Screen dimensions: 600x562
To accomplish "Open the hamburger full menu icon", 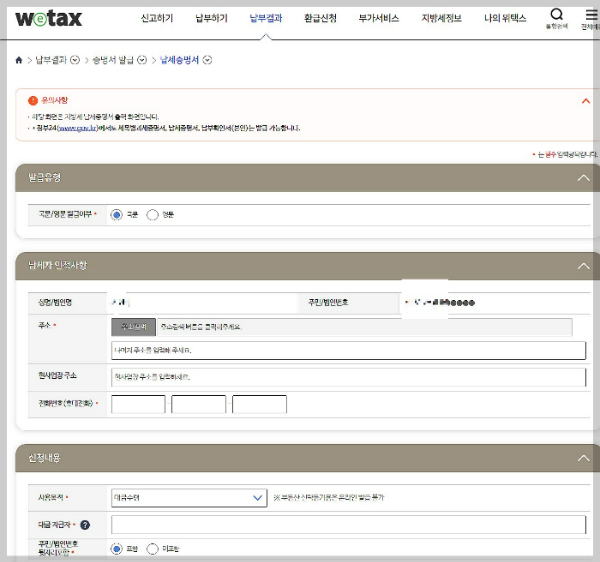I will 592,15.
